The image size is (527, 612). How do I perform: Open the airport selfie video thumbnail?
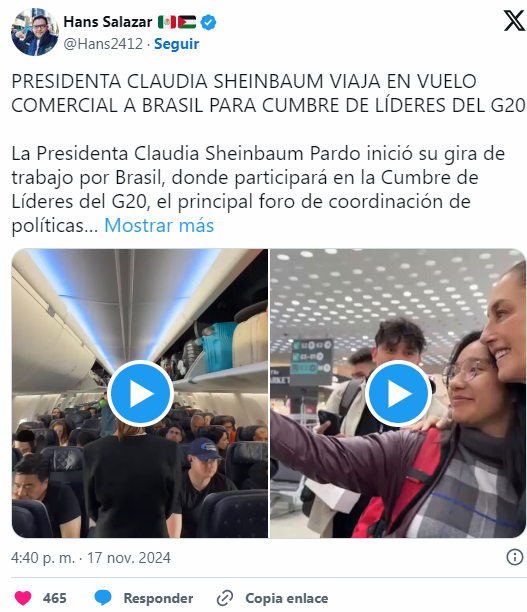click(398, 393)
